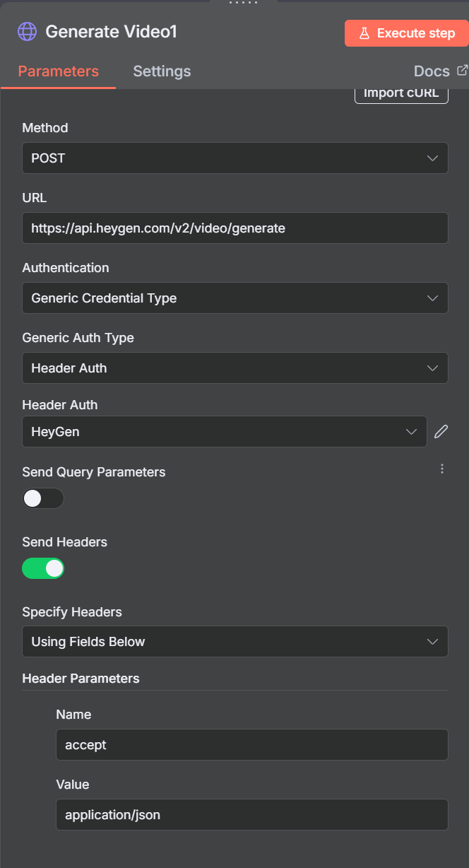The width and height of the screenshot is (469, 868).
Task: Open Docs external link icon
Action: coord(463,71)
